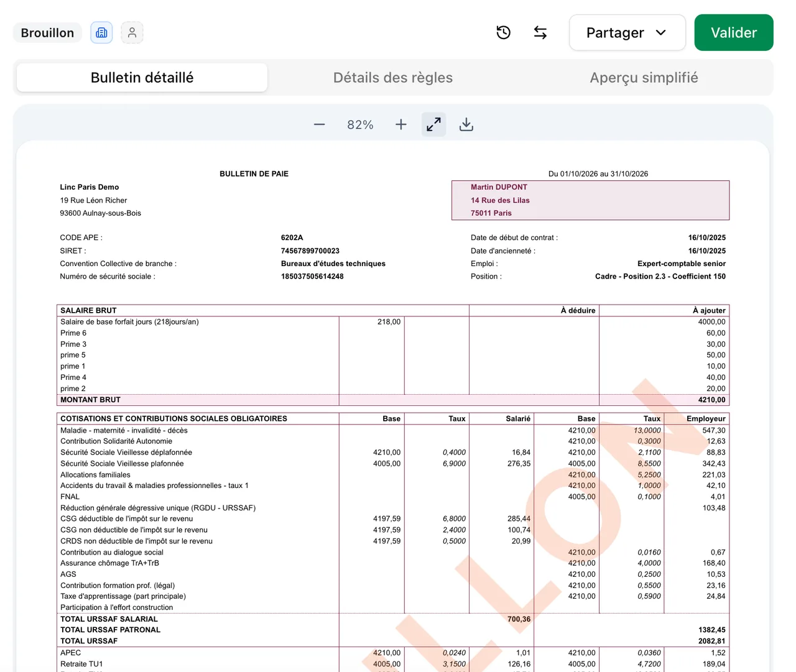
Task: Click the Retraite TU1 line
Action: 393,664
